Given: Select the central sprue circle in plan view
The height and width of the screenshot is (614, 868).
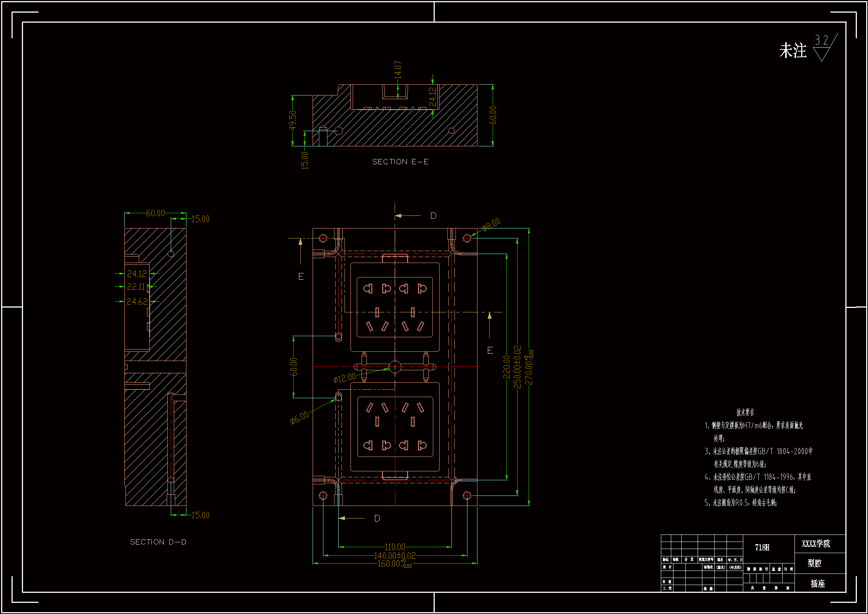Looking at the screenshot, I should [x=395, y=367].
